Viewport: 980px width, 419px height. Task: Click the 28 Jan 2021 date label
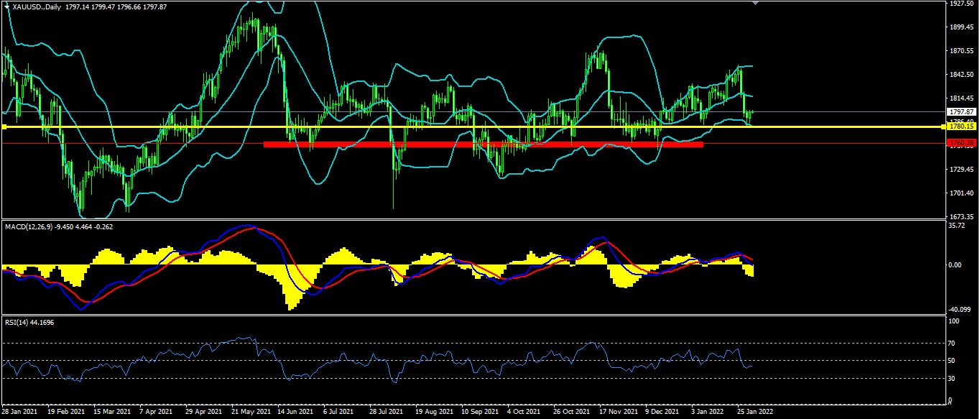click(19, 412)
